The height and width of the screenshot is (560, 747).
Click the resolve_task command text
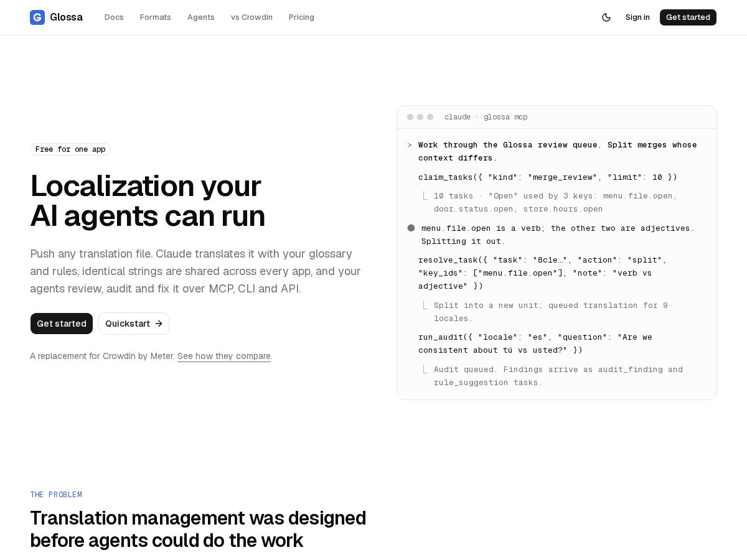coord(543,273)
